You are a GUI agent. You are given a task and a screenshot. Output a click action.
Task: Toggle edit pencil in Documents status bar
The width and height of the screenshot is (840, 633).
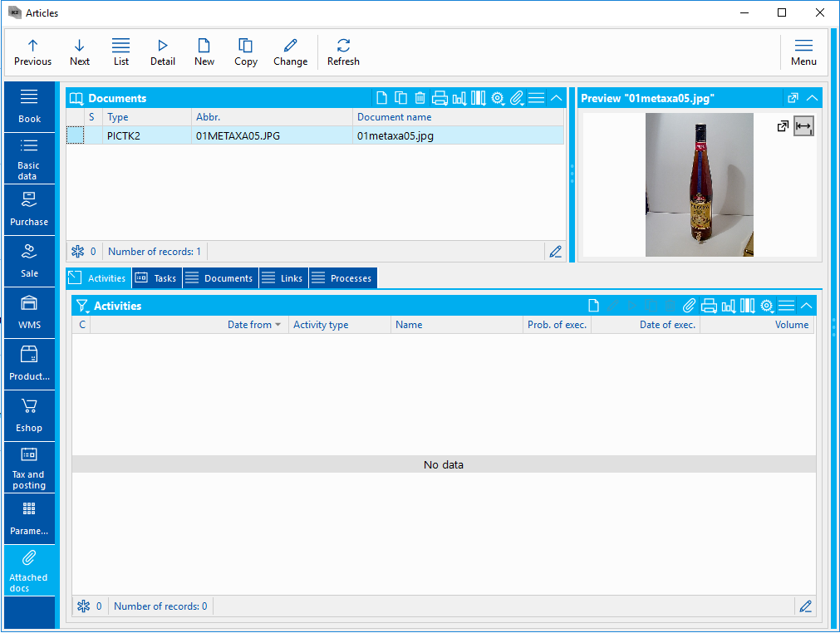coord(555,251)
